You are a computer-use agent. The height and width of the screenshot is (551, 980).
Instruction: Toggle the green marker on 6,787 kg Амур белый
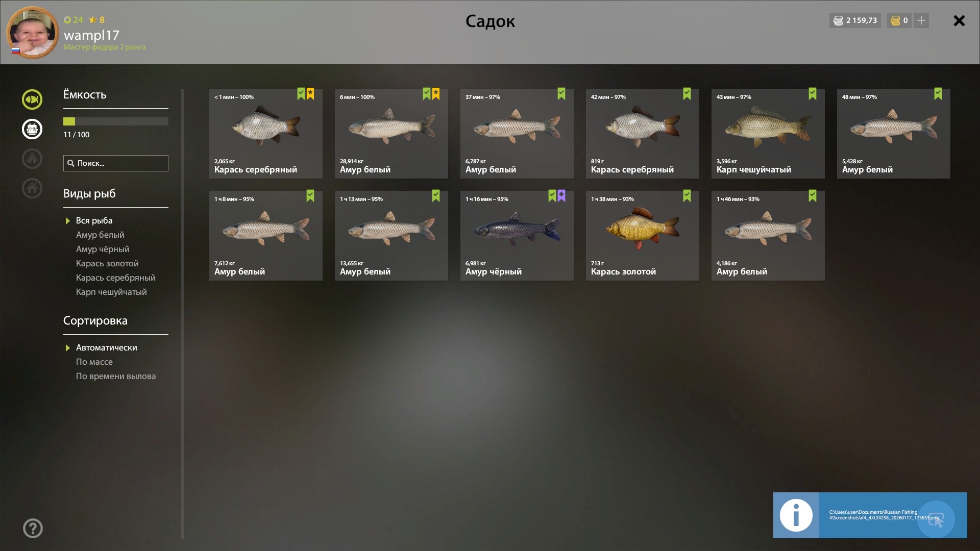[x=561, y=94]
